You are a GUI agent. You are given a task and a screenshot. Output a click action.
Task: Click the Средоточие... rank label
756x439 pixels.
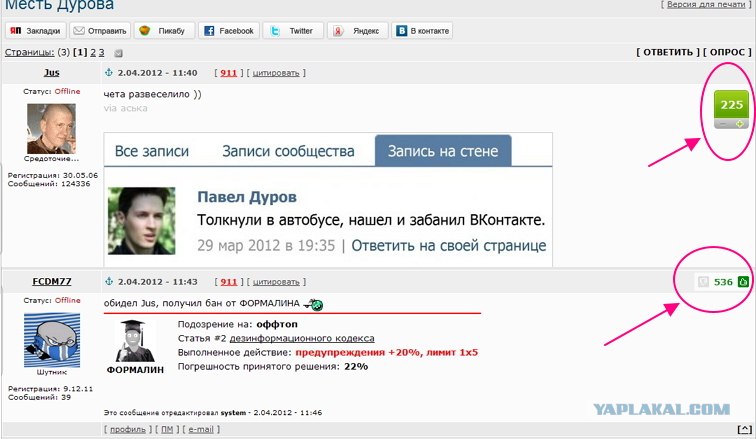coord(52,159)
